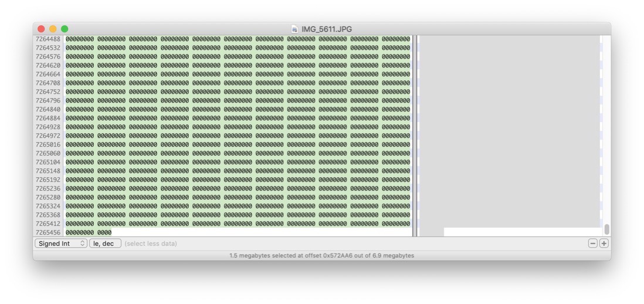Viewport: 644px width, 304px height.
Task: Add data inspector row with plus button
Action: (x=604, y=244)
